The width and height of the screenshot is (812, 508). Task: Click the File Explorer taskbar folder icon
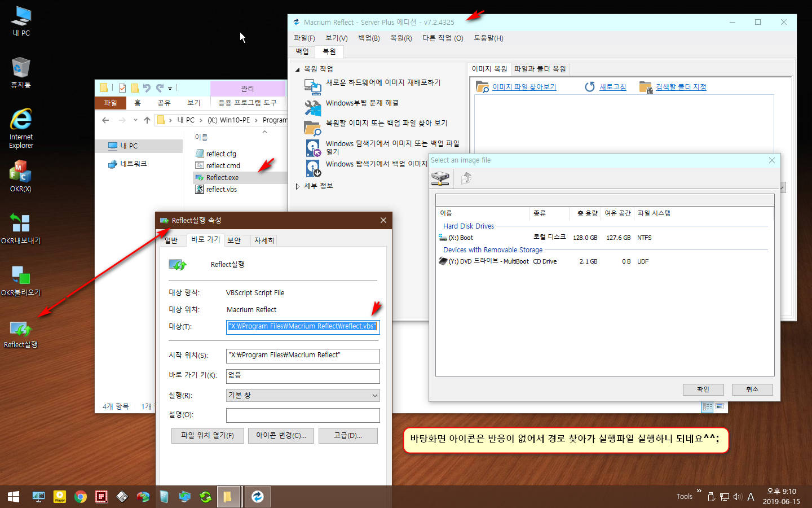228,497
